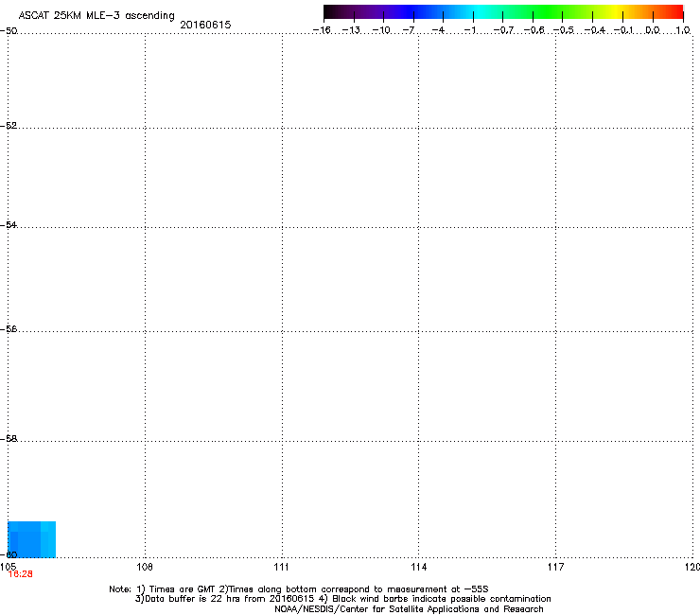This screenshot has width=700, height=615.
Task: Click the green section of the color bar
Action: pos(549,11)
